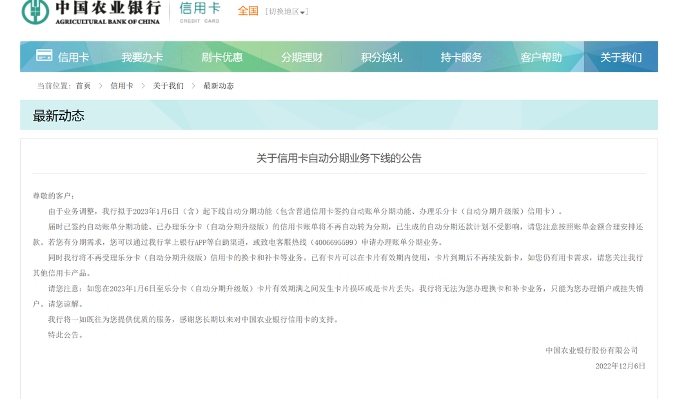The height and width of the screenshot is (400, 696).
Task: Click 信用卡 in the breadcrumb trail
Action: pos(121,86)
